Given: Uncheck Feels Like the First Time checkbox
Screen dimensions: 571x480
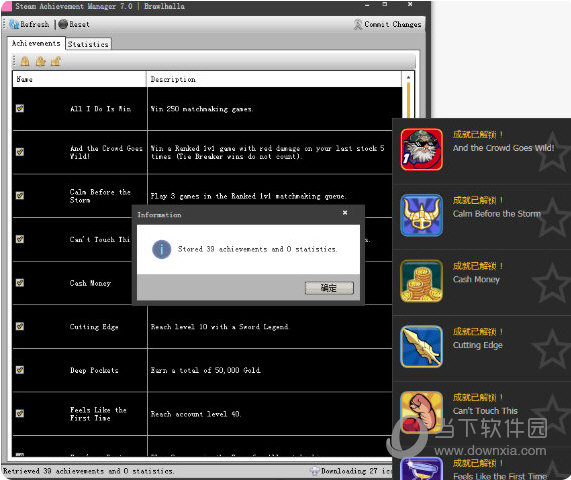Looking at the screenshot, I should tap(20, 413).
